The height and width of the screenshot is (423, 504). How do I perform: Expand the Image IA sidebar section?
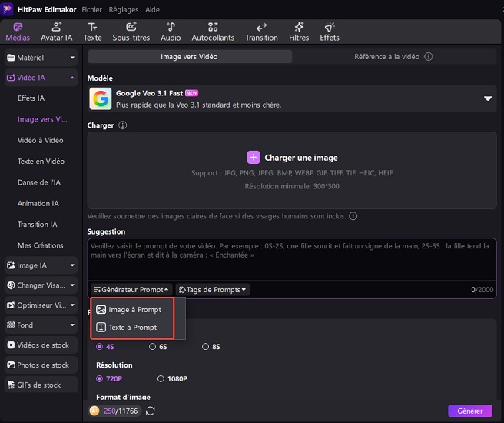(x=41, y=265)
